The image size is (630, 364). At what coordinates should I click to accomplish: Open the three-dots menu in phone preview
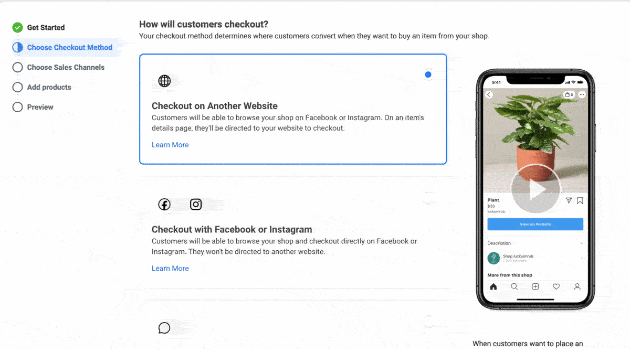pyautogui.click(x=581, y=95)
